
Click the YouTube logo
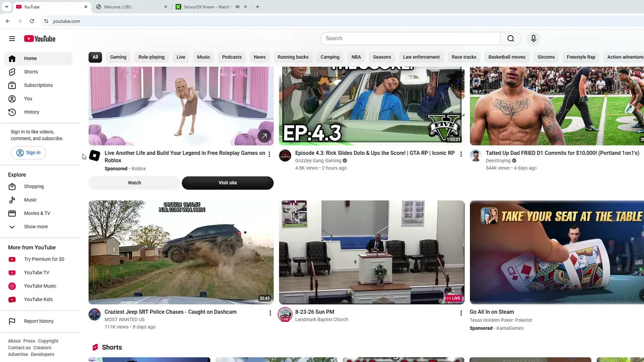point(40,39)
